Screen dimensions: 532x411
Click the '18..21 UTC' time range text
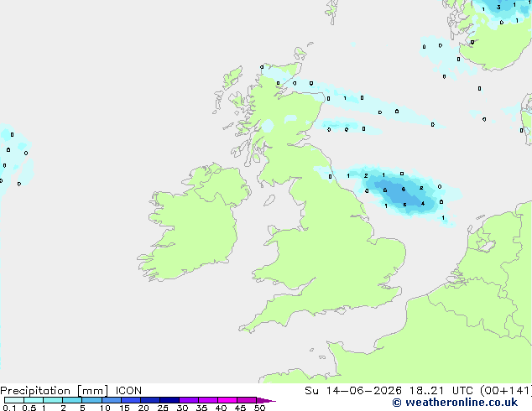(441, 391)
